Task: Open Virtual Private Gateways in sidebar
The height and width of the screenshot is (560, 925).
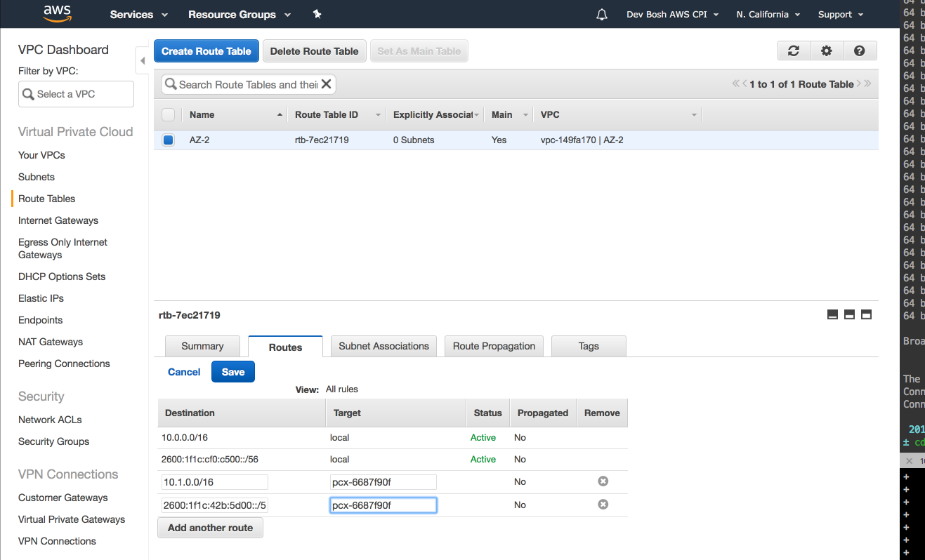Action: point(72,519)
